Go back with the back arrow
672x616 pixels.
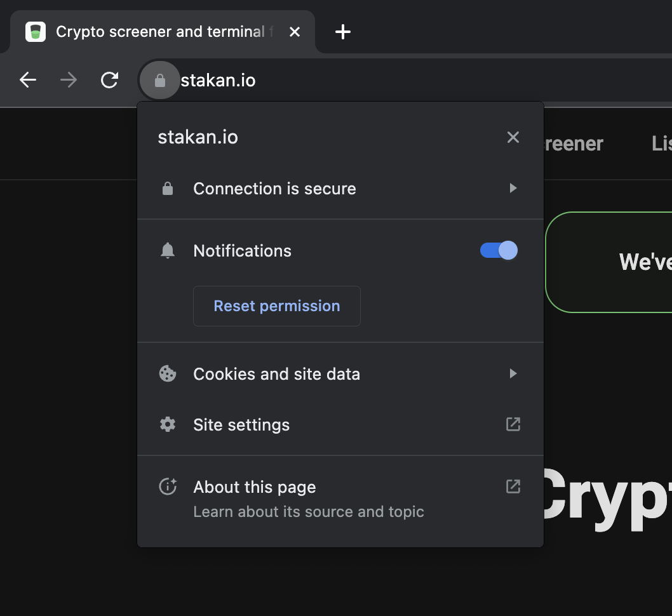28,79
